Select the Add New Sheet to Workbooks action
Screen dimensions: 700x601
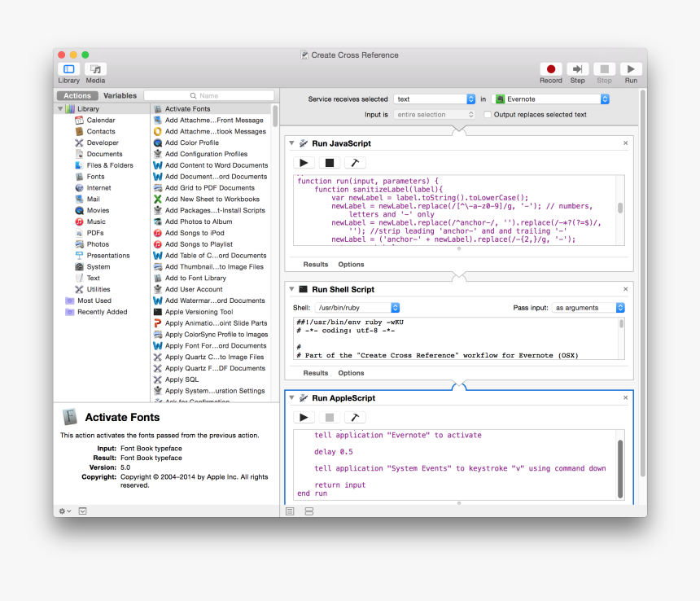coord(211,200)
